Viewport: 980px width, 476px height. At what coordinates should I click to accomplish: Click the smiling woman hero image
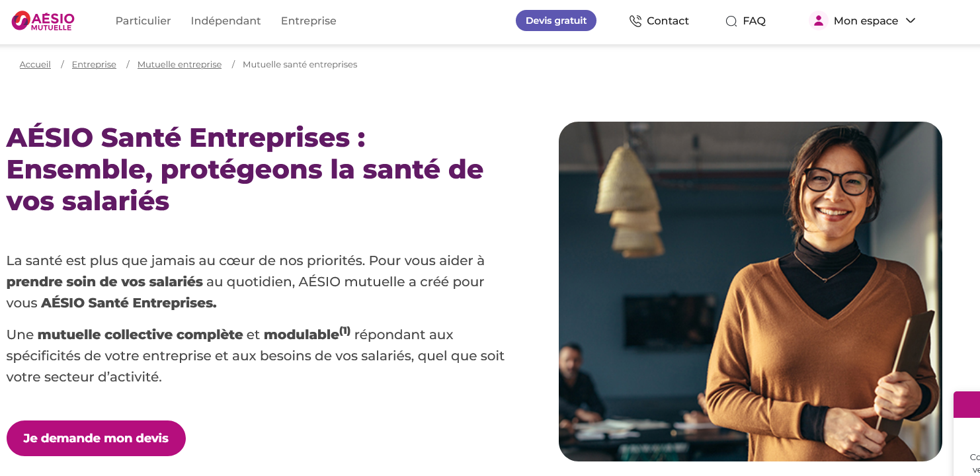750,292
